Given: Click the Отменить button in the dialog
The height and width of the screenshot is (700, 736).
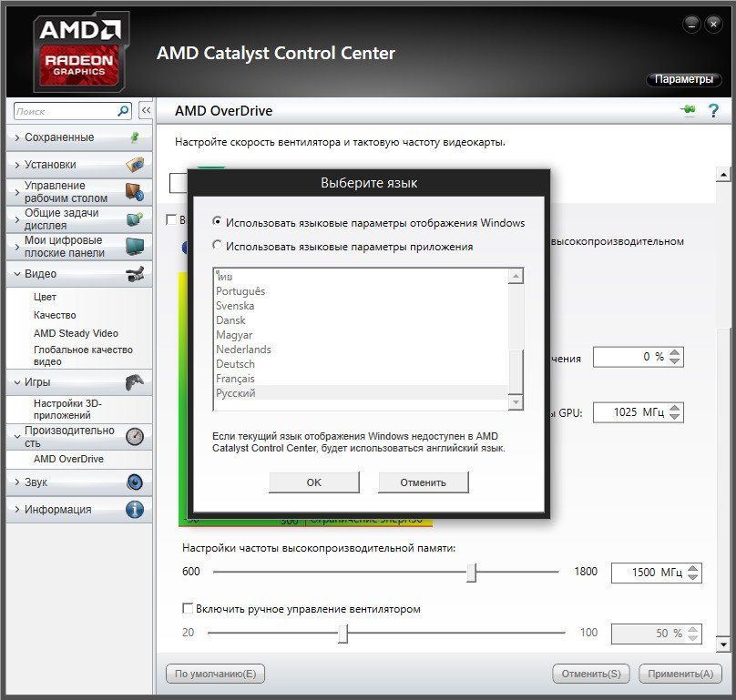Looking at the screenshot, I should 424,482.
